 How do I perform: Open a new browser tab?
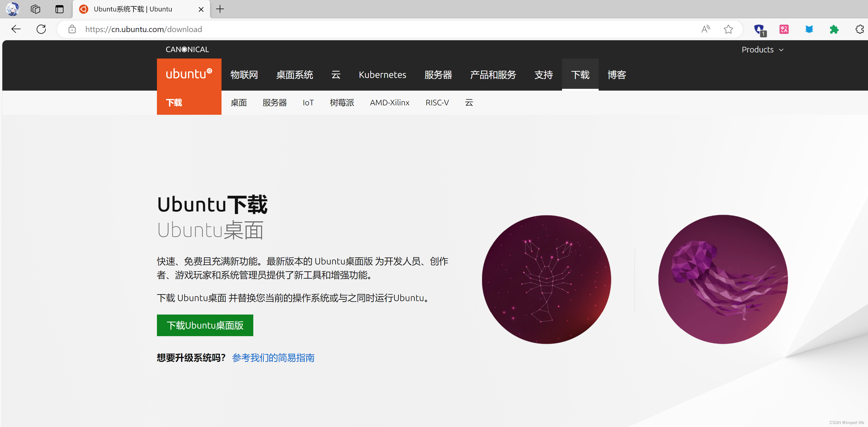click(x=220, y=9)
